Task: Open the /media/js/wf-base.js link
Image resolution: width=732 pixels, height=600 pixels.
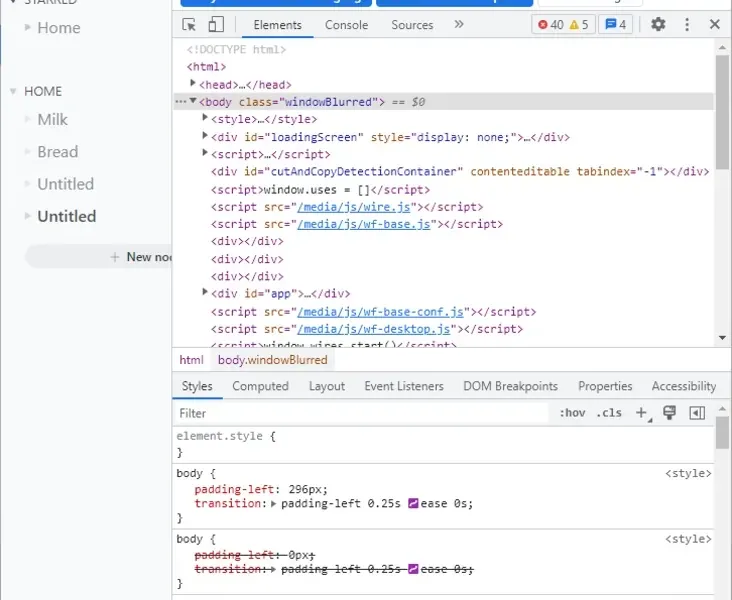Action: (x=364, y=224)
